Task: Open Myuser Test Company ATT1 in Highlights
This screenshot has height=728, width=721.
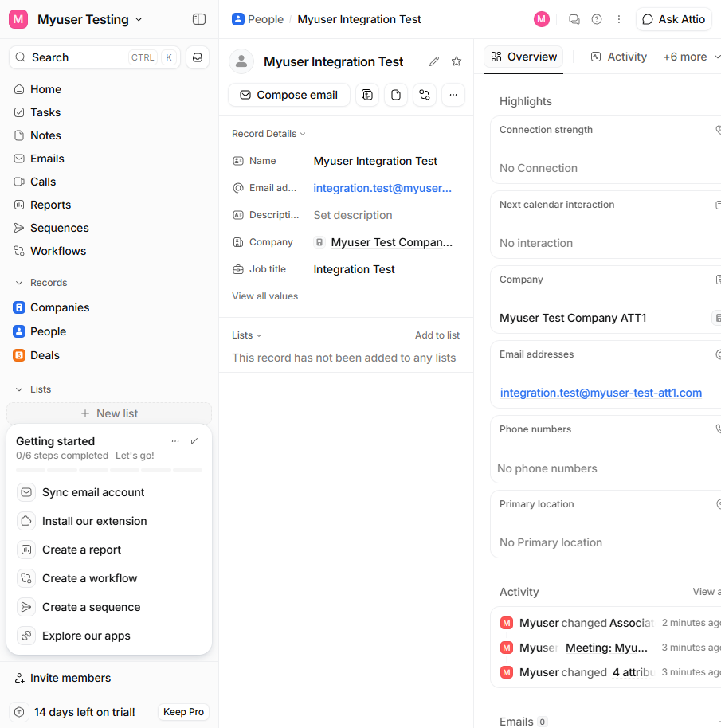Action: [573, 318]
